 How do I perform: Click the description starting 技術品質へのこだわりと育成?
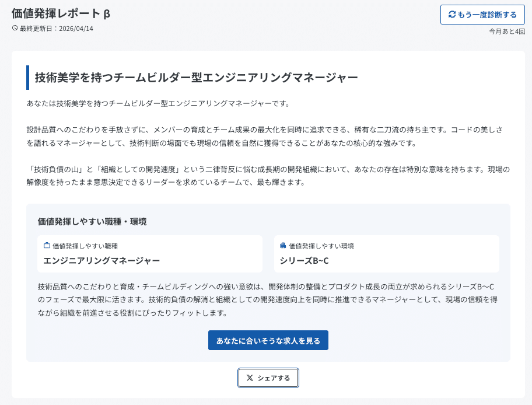(x=268, y=299)
